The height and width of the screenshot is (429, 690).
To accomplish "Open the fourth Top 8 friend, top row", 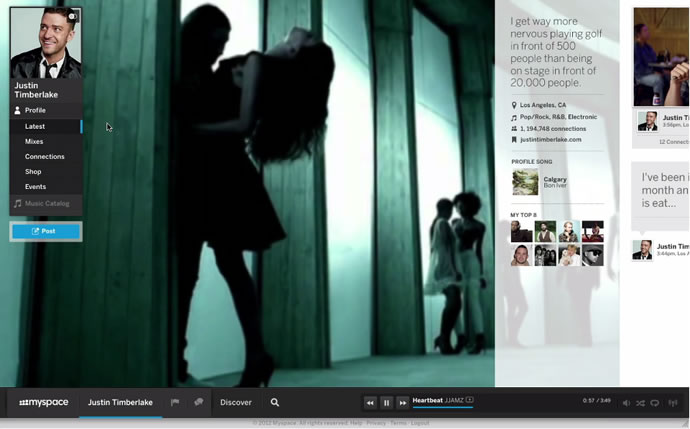I will pyautogui.click(x=593, y=231).
